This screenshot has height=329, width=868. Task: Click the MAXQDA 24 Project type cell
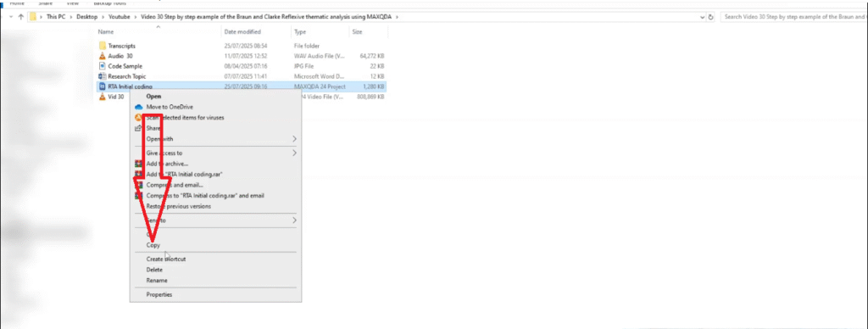pos(320,86)
